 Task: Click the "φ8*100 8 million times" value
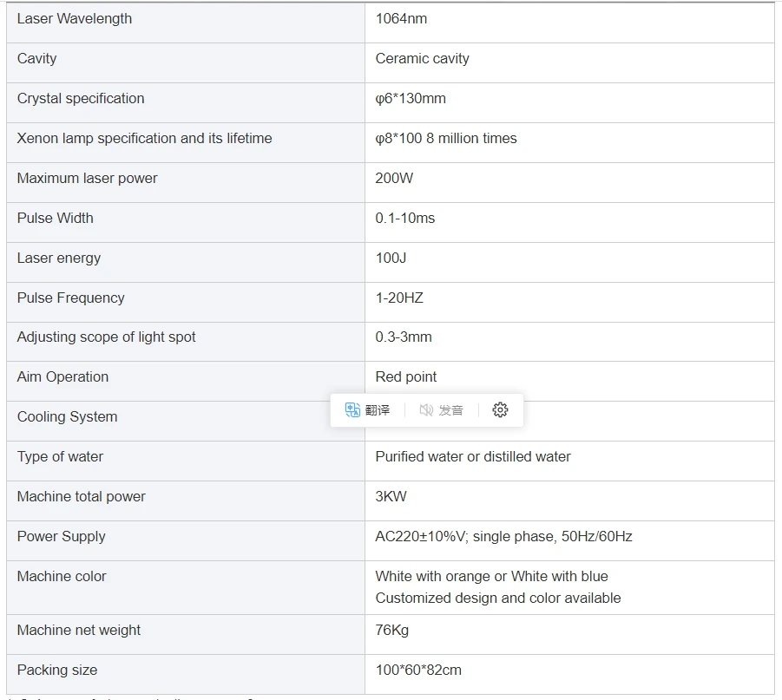pyautogui.click(x=446, y=139)
